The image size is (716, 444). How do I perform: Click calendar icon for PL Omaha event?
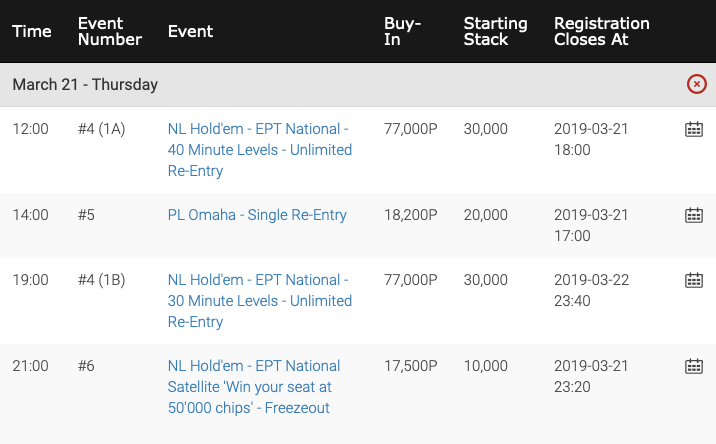[694, 215]
